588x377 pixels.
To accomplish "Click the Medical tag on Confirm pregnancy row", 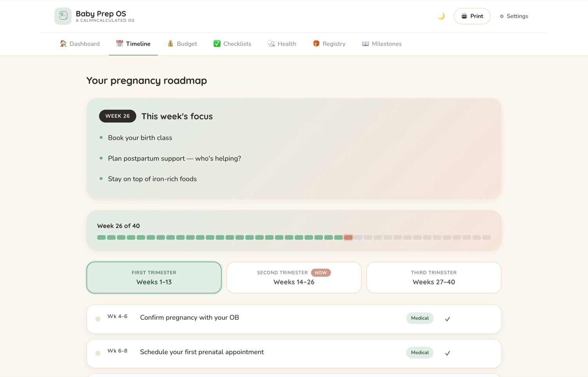I will tap(420, 318).
